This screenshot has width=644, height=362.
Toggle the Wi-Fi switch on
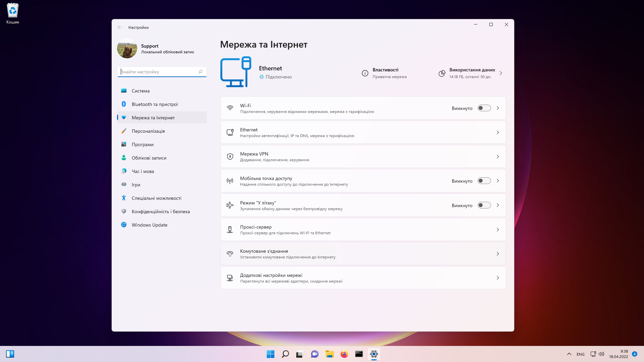(x=484, y=108)
